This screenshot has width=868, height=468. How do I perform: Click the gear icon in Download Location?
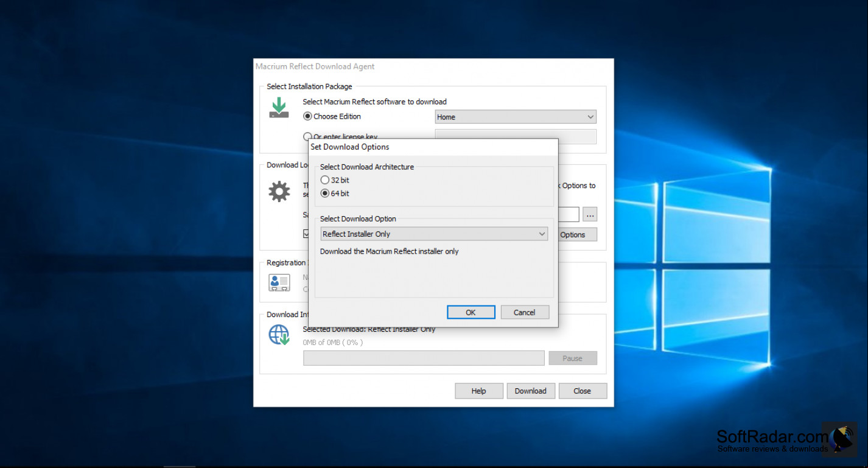[279, 192]
